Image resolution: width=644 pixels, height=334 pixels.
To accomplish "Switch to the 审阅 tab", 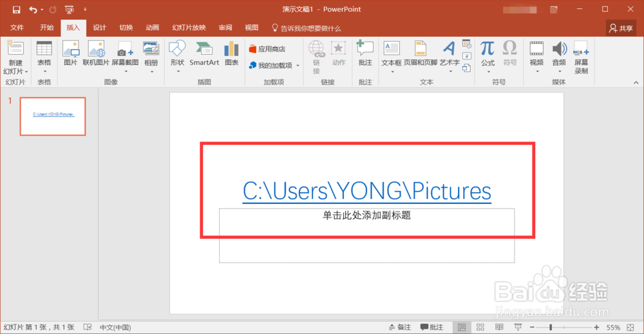I will pos(225,28).
